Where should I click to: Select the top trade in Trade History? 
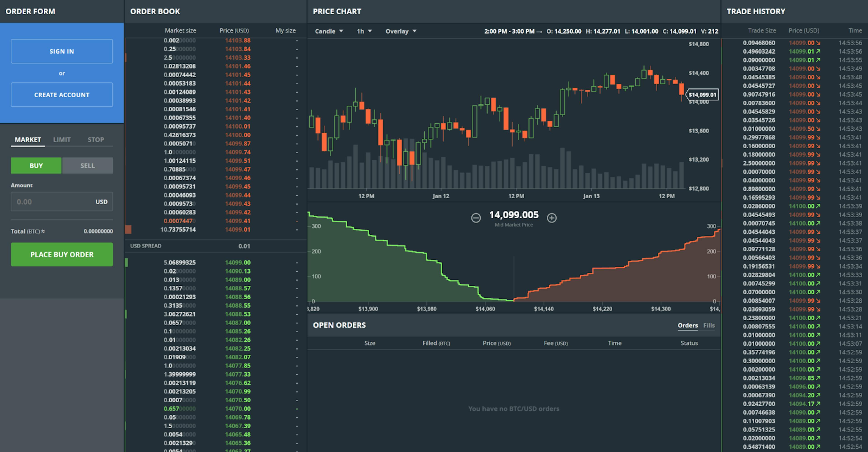click(792, 43)
